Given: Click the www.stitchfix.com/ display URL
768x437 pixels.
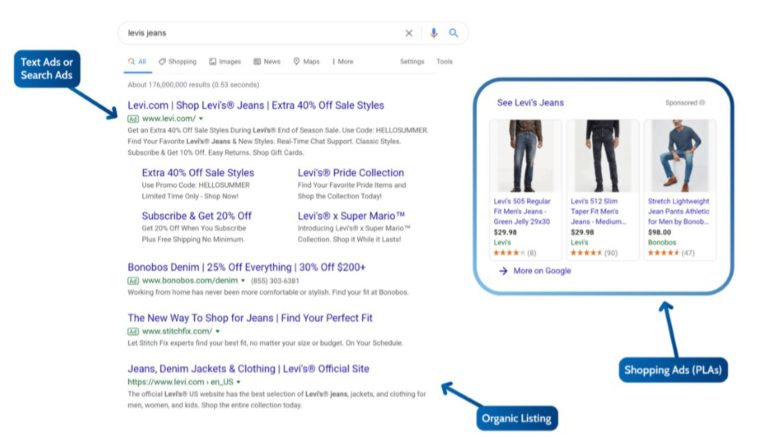Looking at the screenshot, I should pyautogui.click(x=177, y=332).
